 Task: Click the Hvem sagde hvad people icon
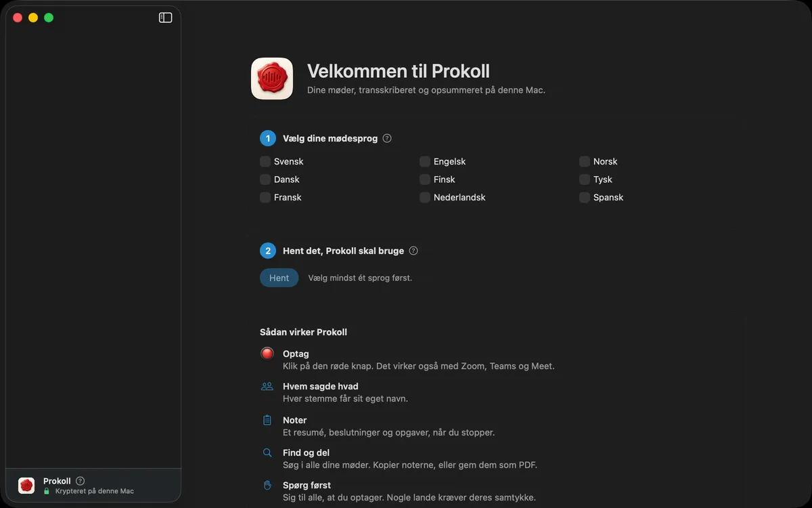tap(267, 386)
